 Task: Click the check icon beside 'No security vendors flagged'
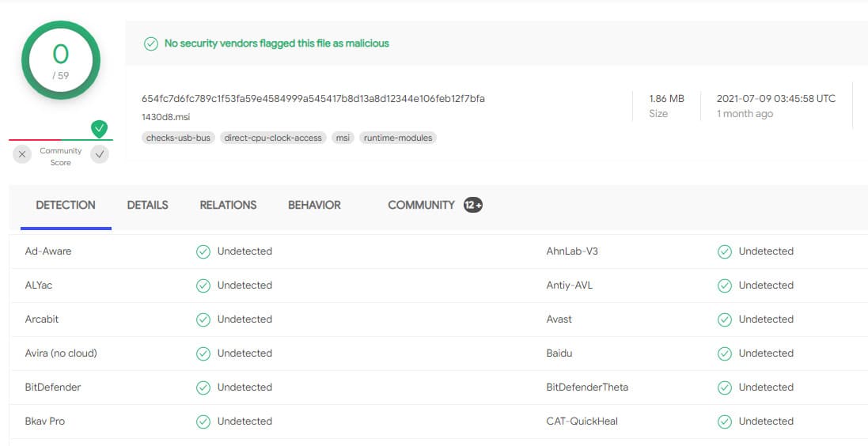pyautogui.click(x=150, y=43)
